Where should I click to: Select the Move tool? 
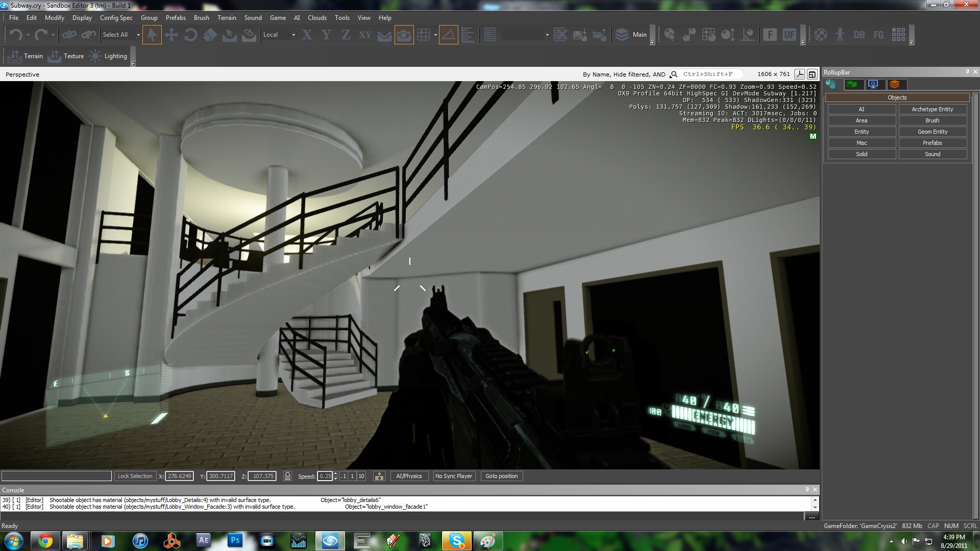pos(171,35)
